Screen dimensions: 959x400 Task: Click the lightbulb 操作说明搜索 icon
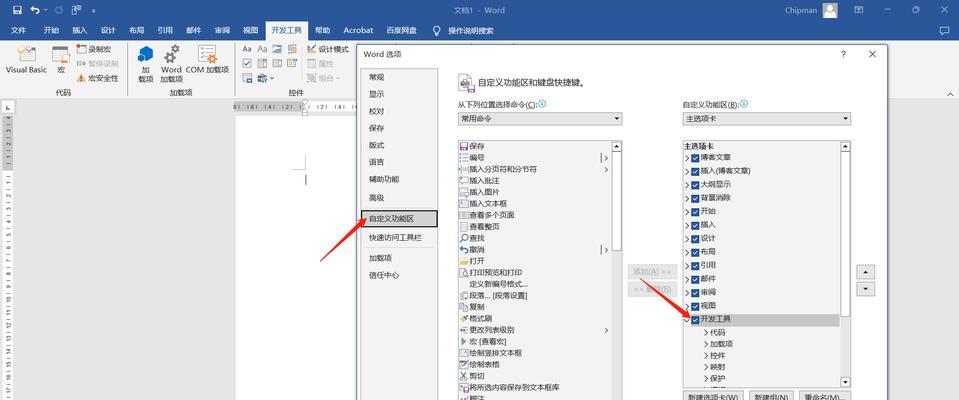[x=437, y=30]
